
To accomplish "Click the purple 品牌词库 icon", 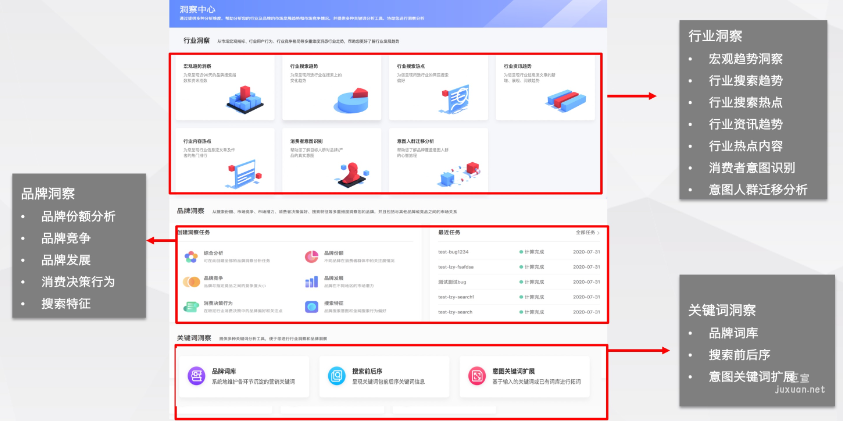I will click(x=197, y=375).
